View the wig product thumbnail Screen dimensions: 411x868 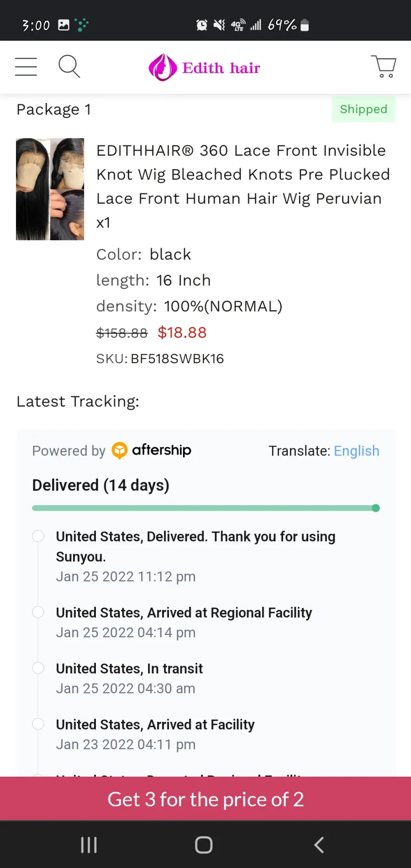[50, 189]
